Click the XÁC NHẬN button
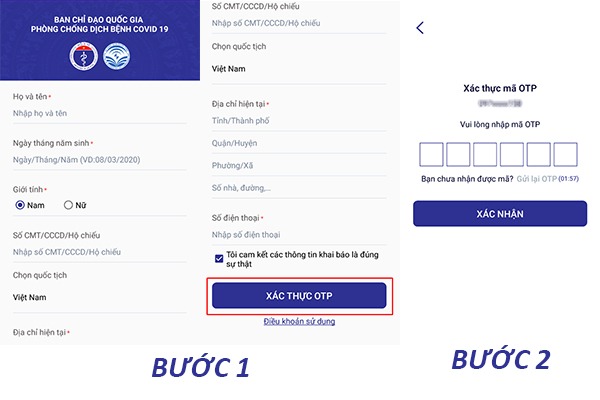 500,214
